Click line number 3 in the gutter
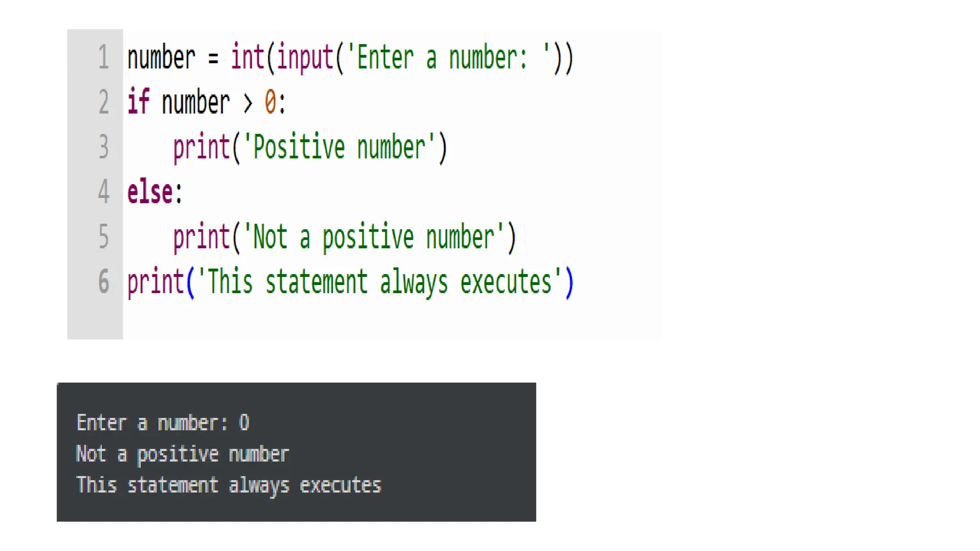 tap(104, 147)
